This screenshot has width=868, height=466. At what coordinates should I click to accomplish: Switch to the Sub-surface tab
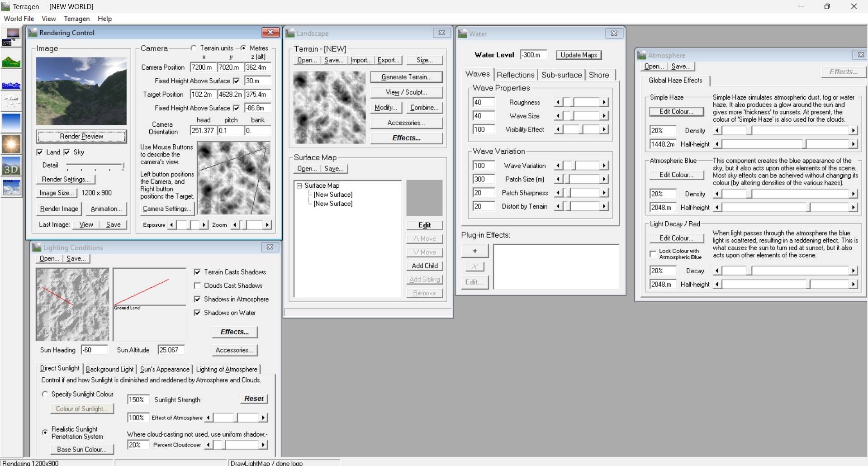point(561,75)
